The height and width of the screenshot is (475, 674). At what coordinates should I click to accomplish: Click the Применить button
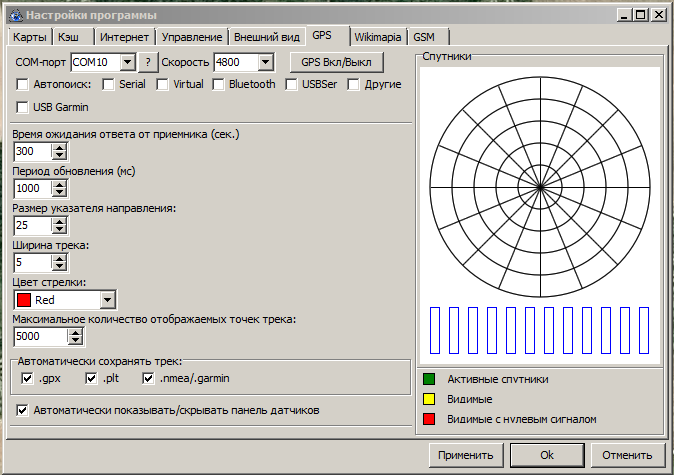[464, 455]
